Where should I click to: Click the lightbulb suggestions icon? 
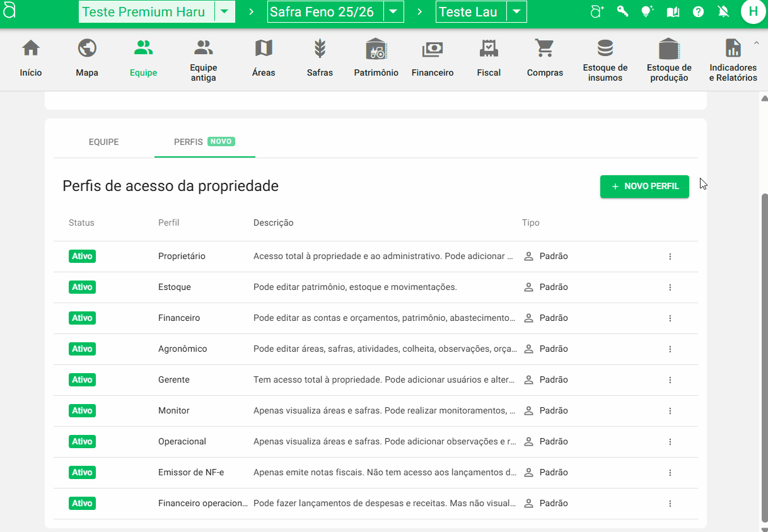(647, 11)
